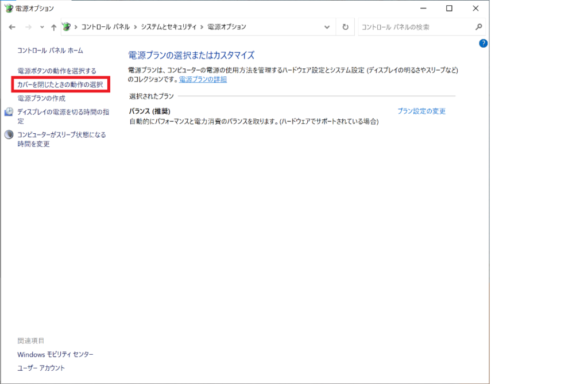
Task: Click プラン設定の変更 link
Action: [x=421, y=111]
